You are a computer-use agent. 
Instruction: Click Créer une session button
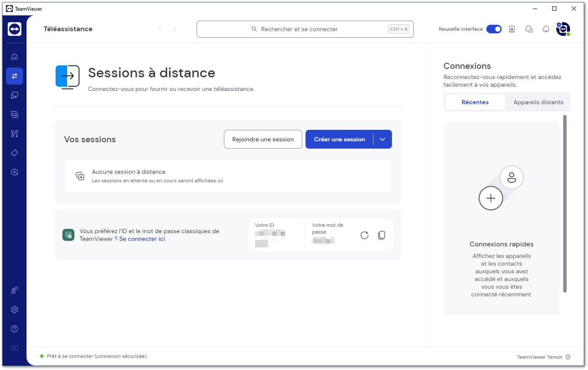click(x=339, y=139)
